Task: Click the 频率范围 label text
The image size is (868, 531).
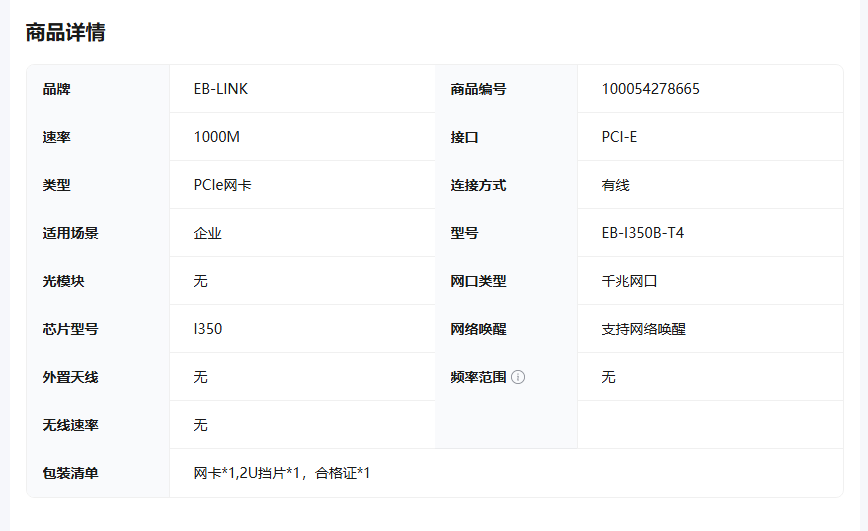Action: [478, 377]
